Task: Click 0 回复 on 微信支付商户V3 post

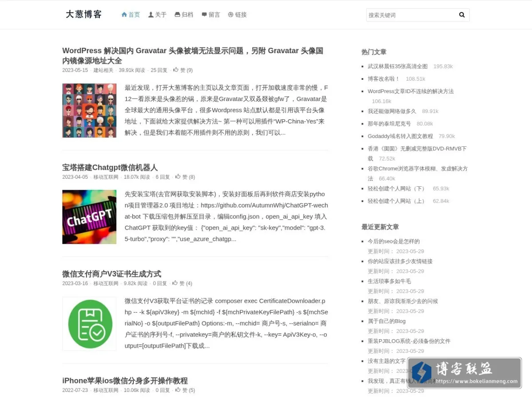Action: coord(160,283)
